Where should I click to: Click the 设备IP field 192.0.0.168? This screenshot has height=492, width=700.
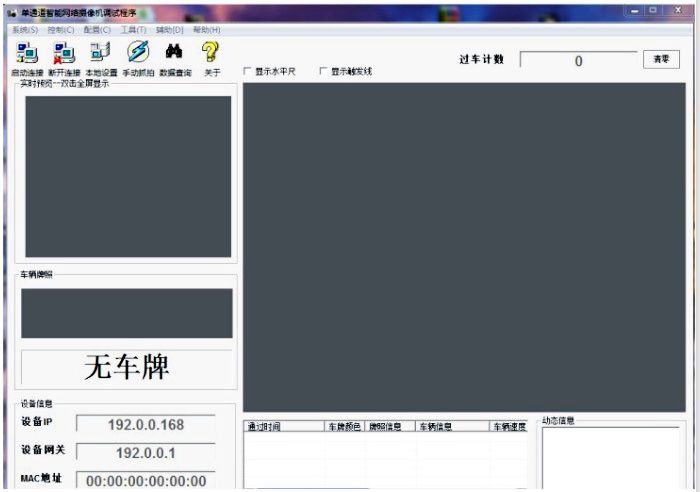[x=146, y=424]
